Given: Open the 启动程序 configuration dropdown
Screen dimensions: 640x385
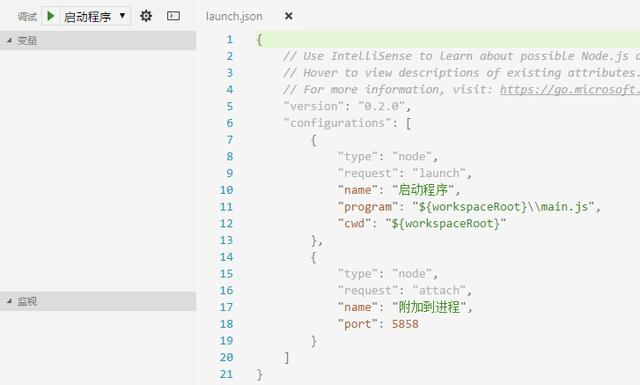Looking at the screenshot, I should click(x=95, y=16).
